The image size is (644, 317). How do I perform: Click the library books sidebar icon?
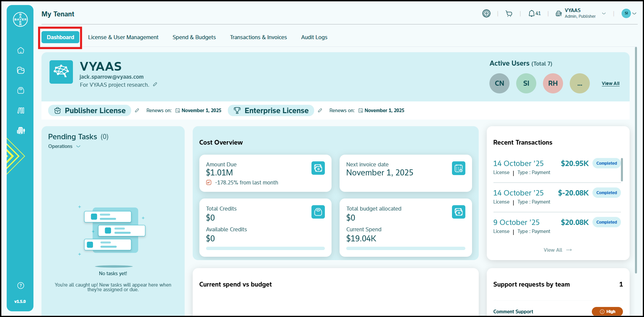(21, 110)
